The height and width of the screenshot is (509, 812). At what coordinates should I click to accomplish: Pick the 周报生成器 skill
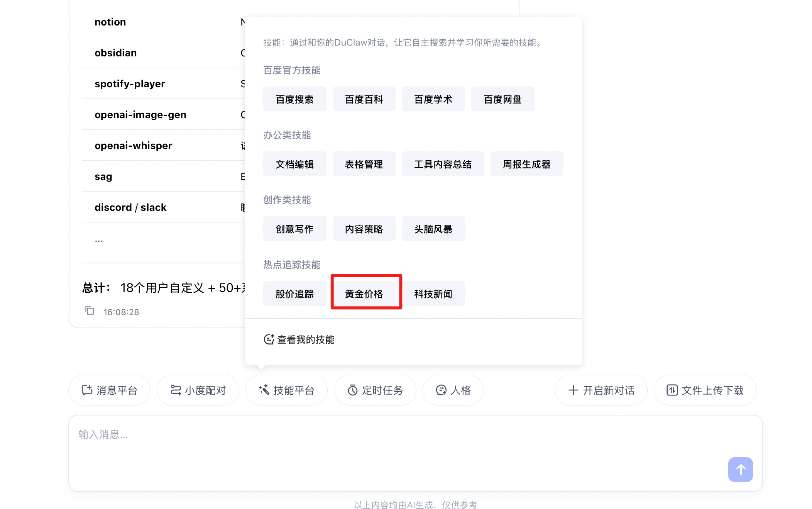pos(526,164)
